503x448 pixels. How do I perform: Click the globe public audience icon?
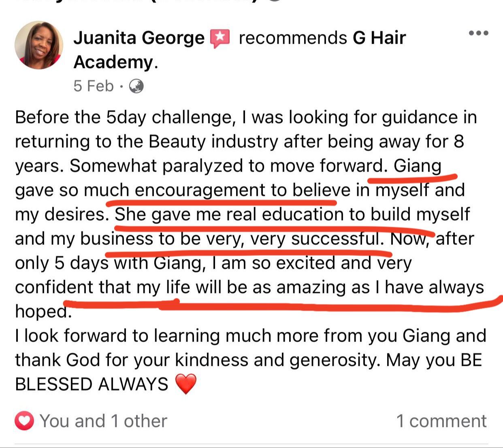tap(136, 86)
